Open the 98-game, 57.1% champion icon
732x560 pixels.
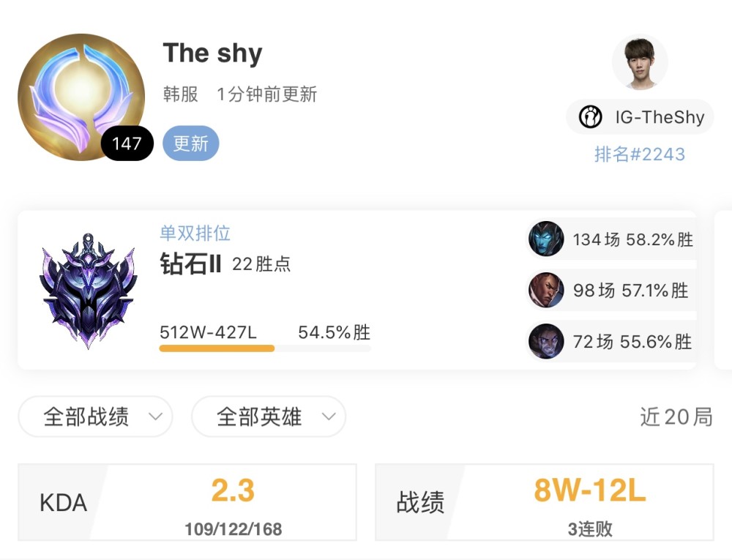[546, 290]
